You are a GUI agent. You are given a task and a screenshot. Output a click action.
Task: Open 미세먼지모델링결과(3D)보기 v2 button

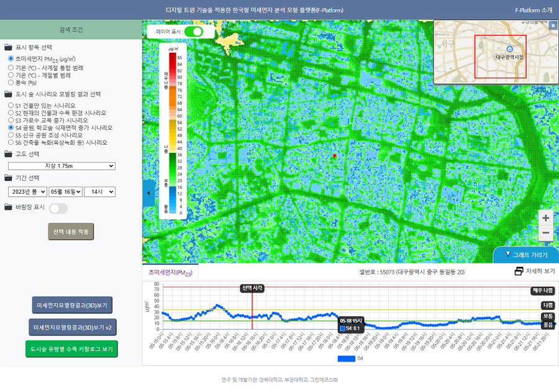[x=73, y=327]
